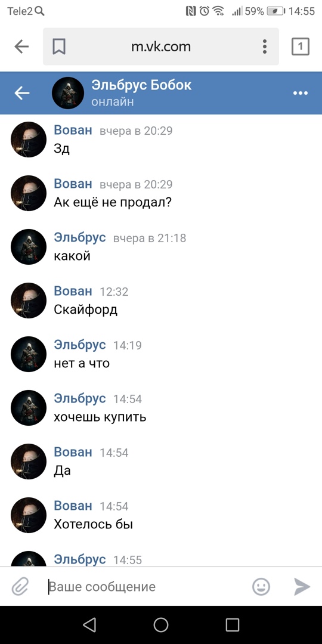Open Эльбрус's name on the какой message

[x=80, y=237]
